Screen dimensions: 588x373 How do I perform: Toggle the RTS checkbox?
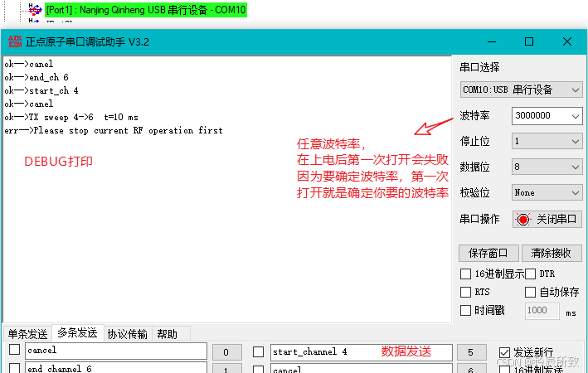pyautogui.click(x=466, y=292)
